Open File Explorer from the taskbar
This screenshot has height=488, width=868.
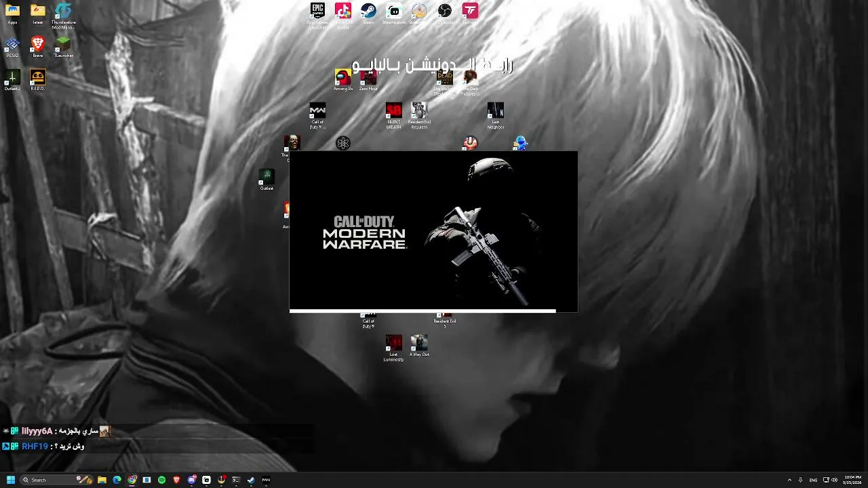[x=102, y=480]
